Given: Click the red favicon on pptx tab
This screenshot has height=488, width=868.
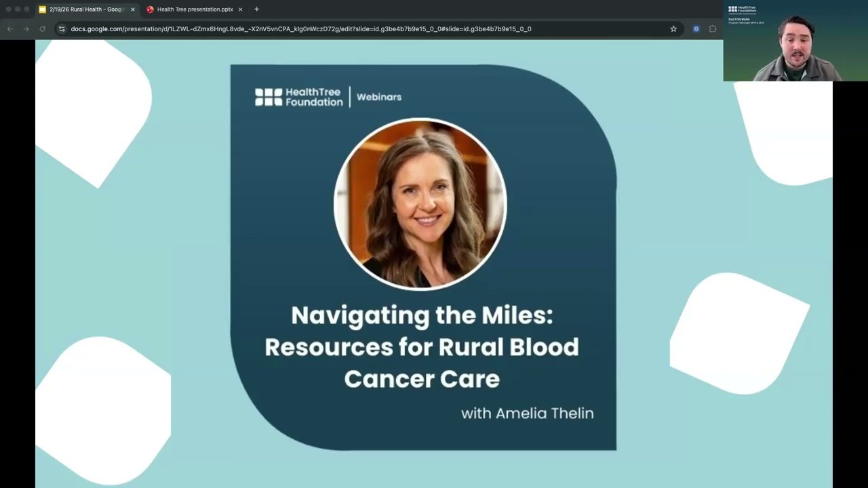Looking at the screenshot, I should (150, 9).
